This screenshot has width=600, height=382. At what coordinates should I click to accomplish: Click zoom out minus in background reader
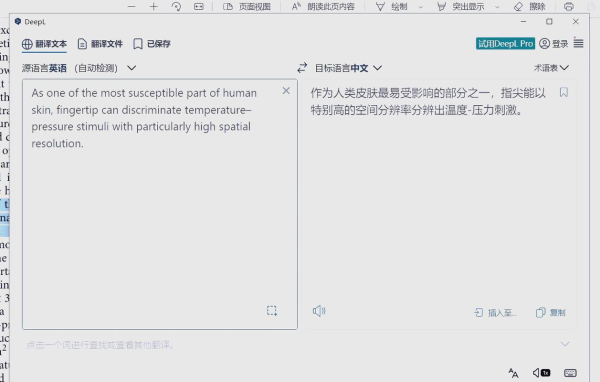(131, 7)
